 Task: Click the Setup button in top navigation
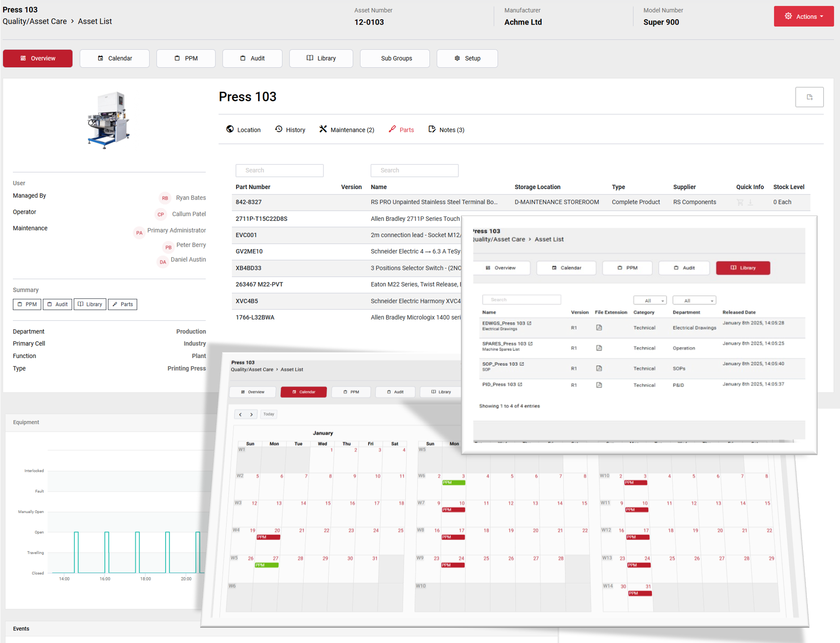click(x=467, y=59)
